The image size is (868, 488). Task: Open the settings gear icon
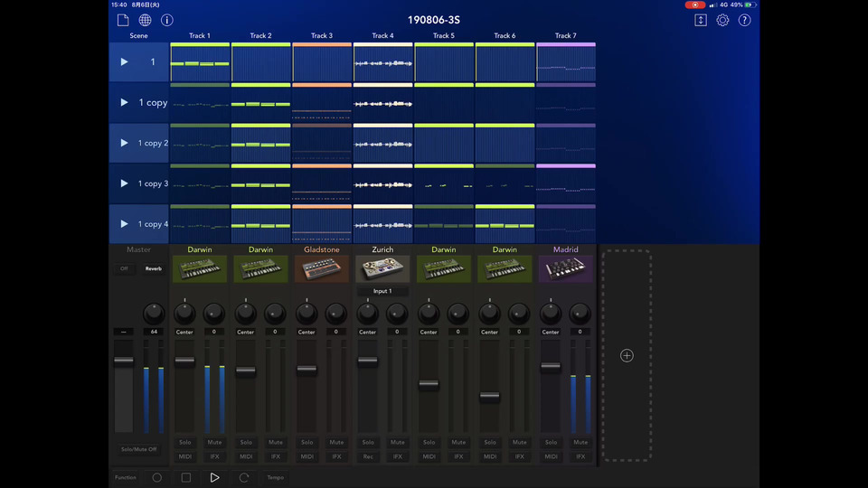(722, 20)
